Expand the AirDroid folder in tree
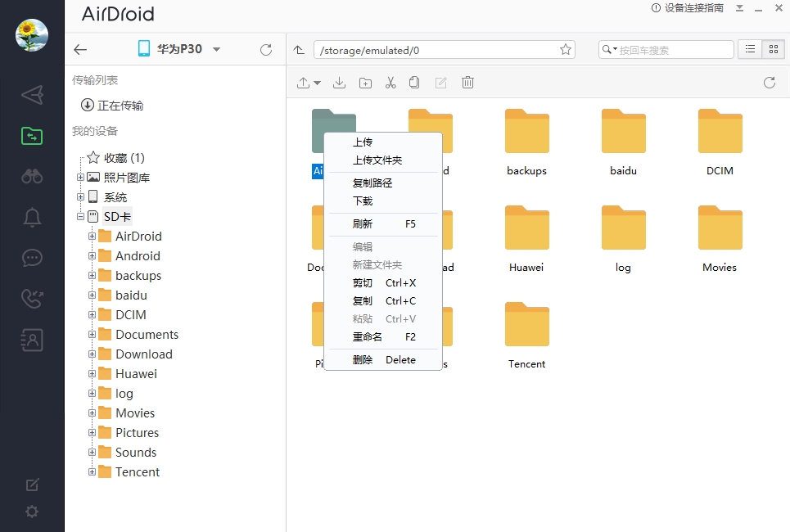 pyautogui.click(x=93, y=237)
